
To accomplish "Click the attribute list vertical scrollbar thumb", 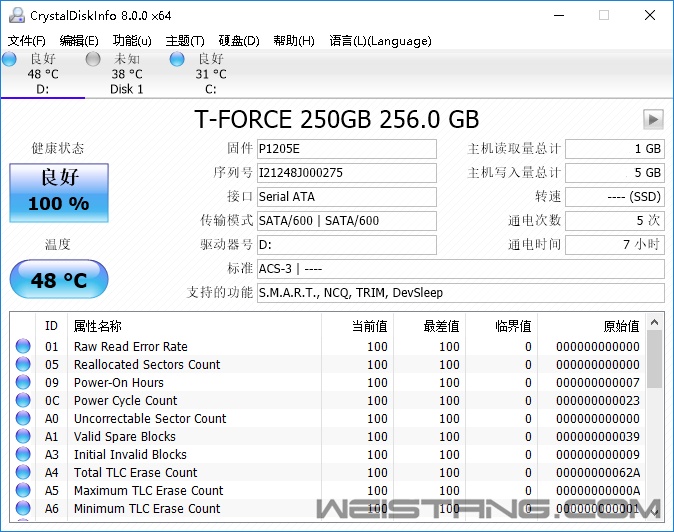I will (655, 359).
